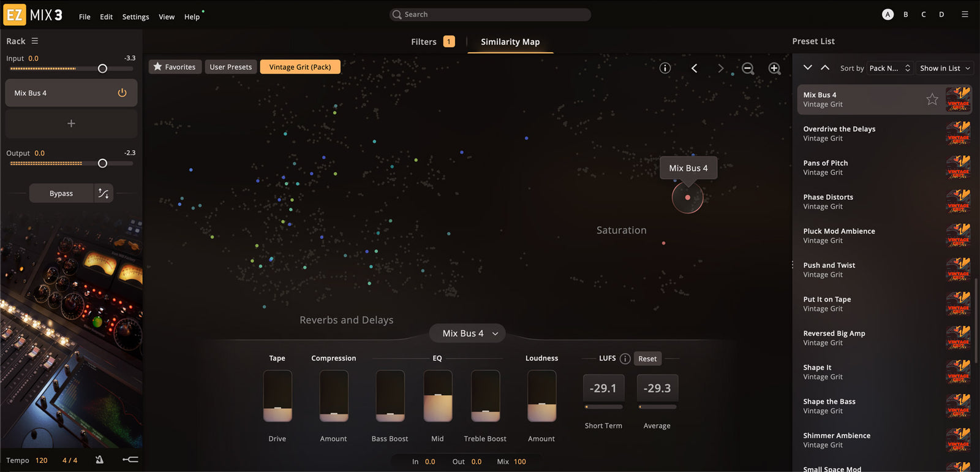Adjust the Treble Boost fader
This screenshot has width=980, height=472.
click(486, 396)
